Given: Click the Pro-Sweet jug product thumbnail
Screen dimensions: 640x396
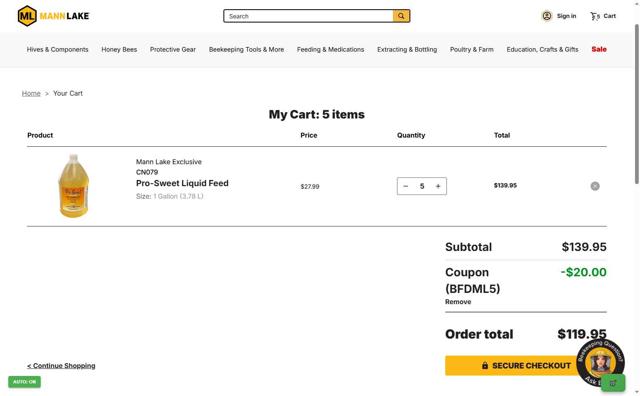Looking at the screenshot, I should 74,186.
